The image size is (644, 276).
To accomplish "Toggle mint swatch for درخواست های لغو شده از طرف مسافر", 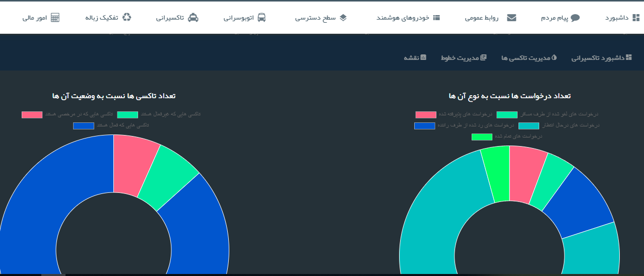I will [507, 115].
